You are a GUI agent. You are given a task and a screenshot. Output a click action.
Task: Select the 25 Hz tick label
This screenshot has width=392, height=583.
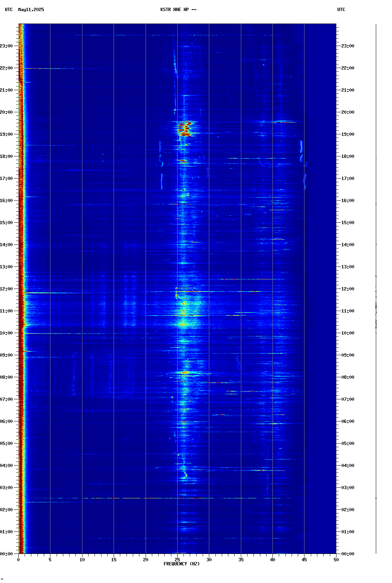point(177,559)
